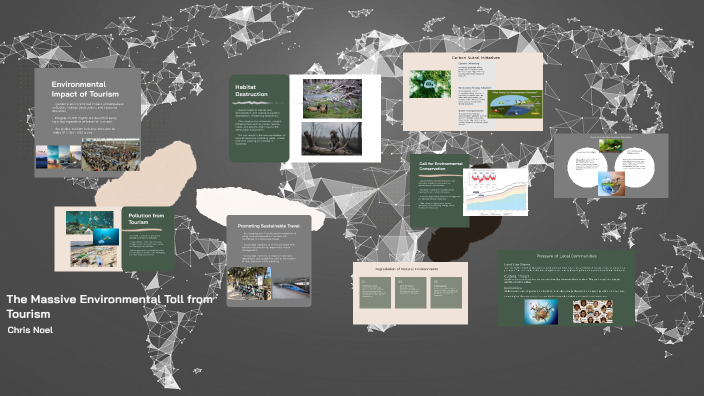Click the first green box in Degradation slide
The image size is (704, 396).
pyautogui.click(x=375, y=293)
